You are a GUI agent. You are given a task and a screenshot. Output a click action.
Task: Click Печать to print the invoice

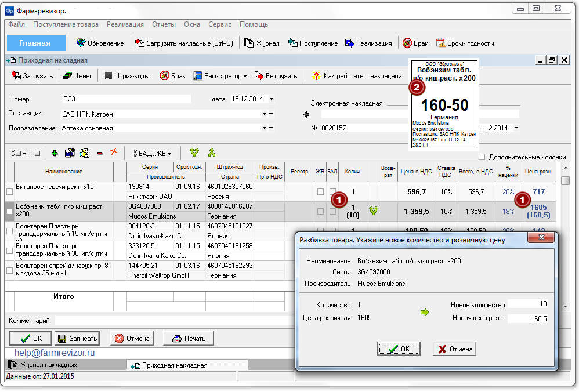point(189,339)
